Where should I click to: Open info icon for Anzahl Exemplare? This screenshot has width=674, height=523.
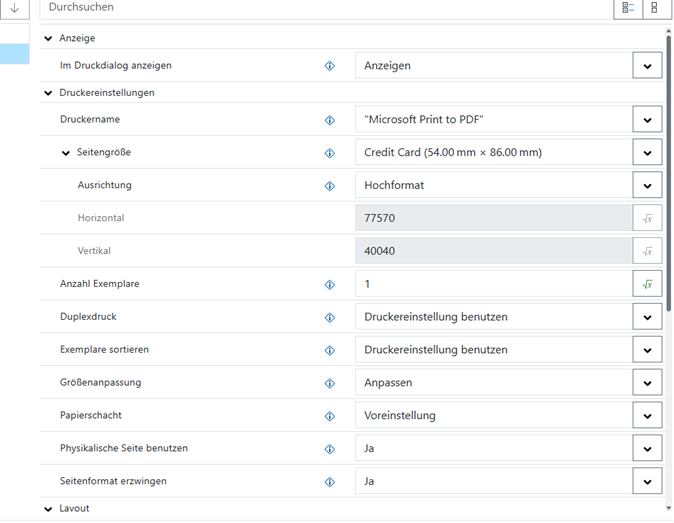330,284
